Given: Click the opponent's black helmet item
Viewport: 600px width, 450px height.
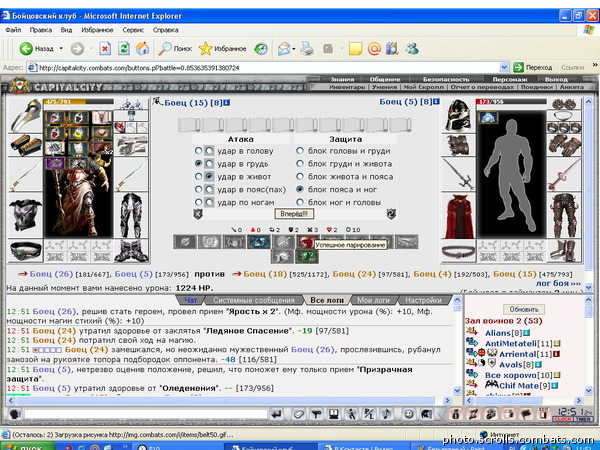Looking at the screenshot, I should [458, 116].
